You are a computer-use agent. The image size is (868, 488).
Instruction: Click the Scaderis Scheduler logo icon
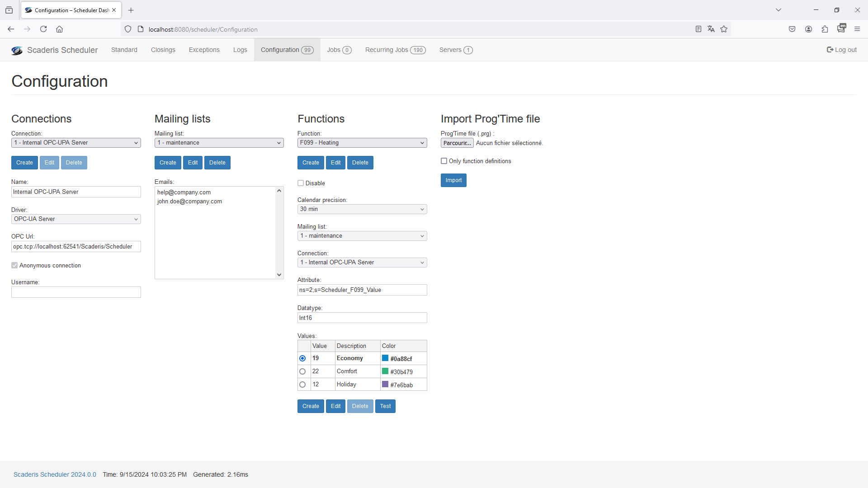point(17,50)
